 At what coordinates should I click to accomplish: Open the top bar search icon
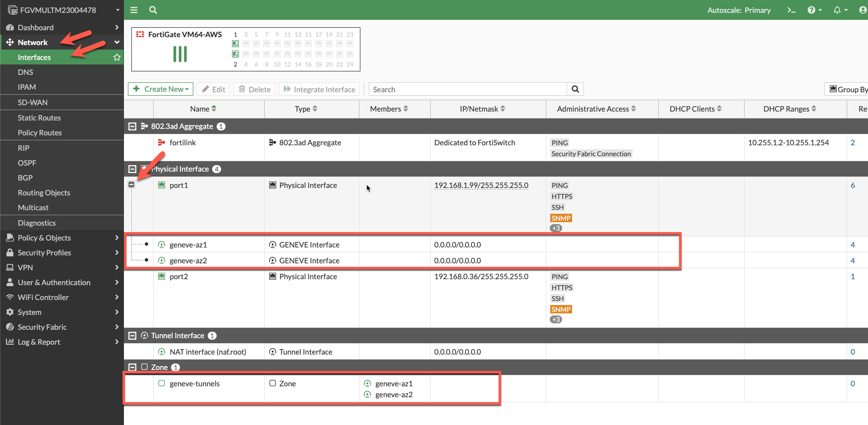point(153,10)
